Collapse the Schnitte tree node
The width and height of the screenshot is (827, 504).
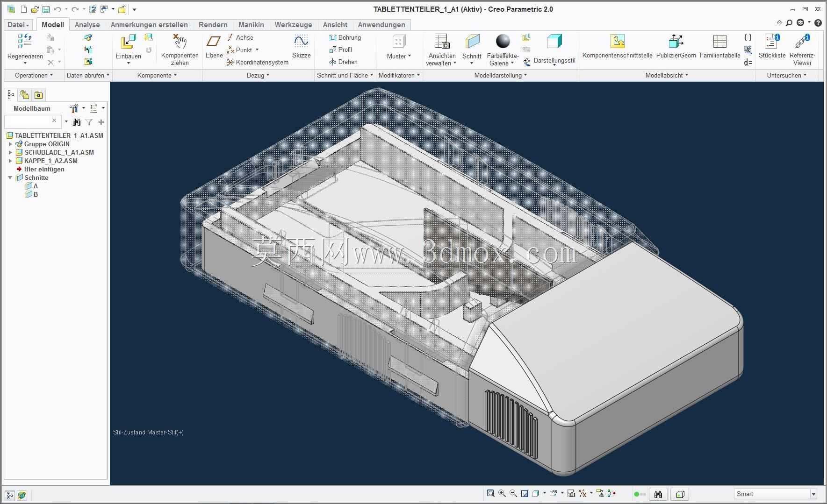10,177
